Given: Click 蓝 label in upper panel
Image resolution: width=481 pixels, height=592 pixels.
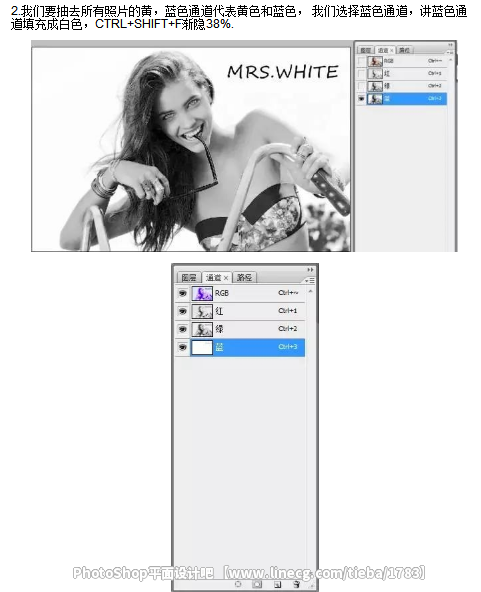Looking at the screenshot, I should (x=387, y=99).
